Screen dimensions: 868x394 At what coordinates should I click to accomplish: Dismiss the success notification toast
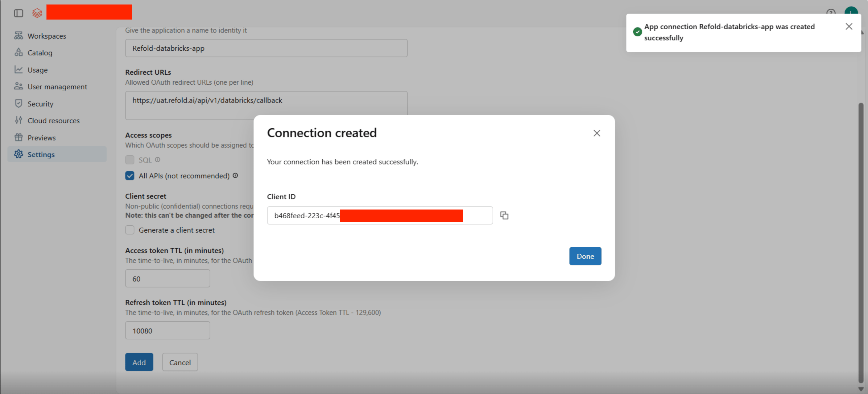click(x=849, y=26)
